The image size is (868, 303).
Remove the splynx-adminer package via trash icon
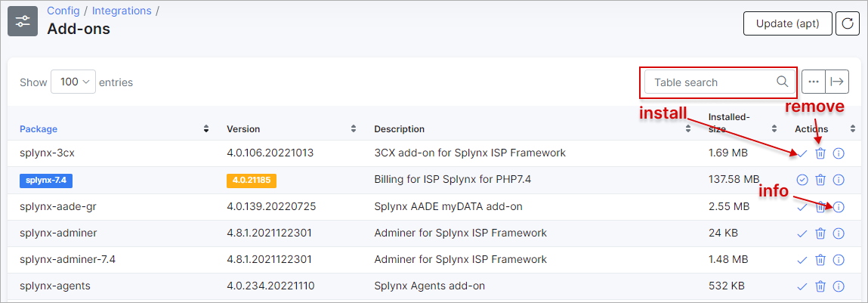[820, 233]
